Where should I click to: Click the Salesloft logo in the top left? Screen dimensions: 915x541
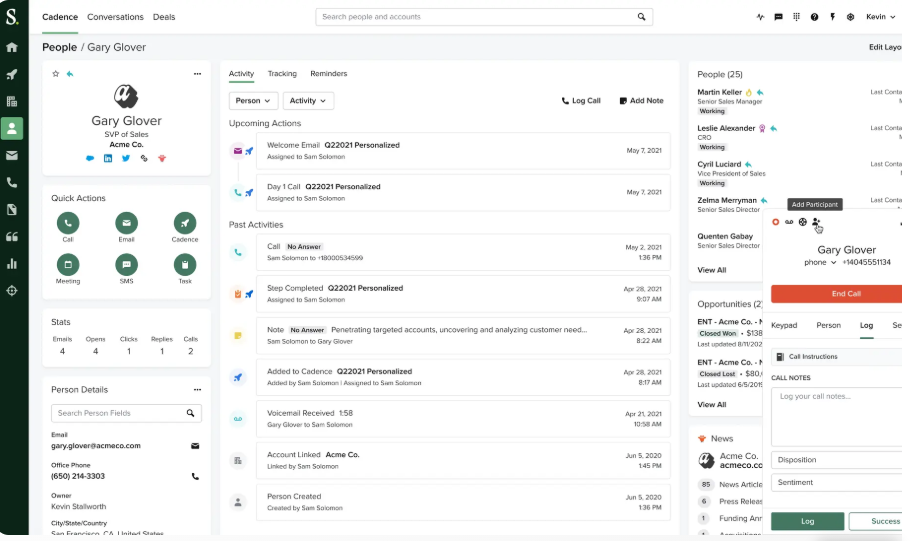tap(12, 16)
